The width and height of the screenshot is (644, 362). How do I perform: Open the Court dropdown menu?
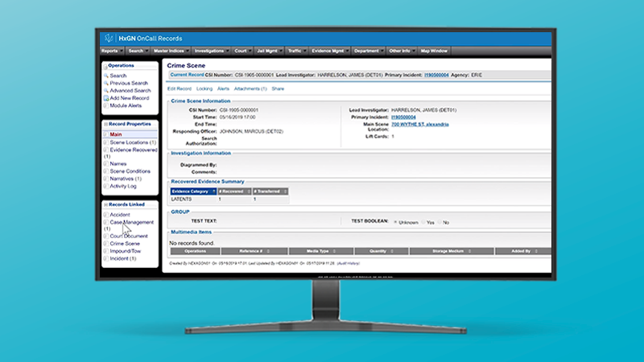coord(242,51)
